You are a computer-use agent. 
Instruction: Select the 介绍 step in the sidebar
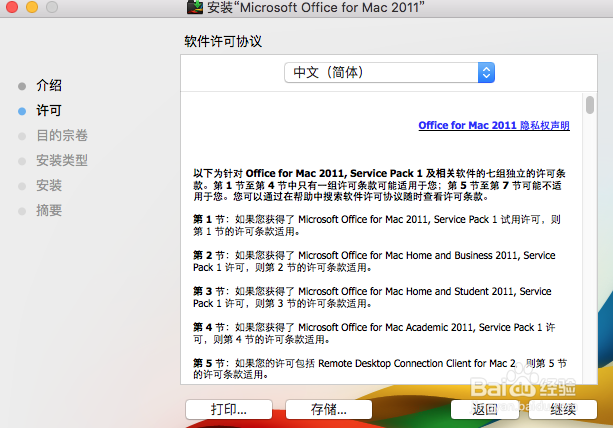click(x=49, y=85)
